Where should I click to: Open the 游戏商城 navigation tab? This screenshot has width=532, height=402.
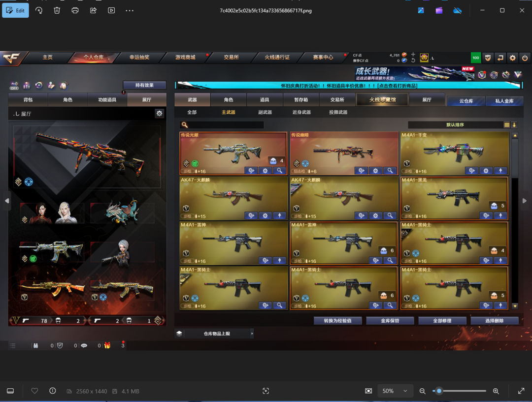[185, 57]
